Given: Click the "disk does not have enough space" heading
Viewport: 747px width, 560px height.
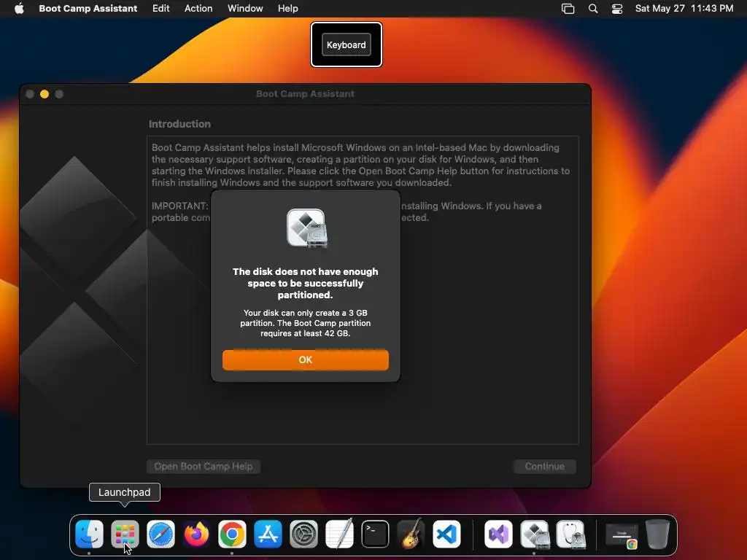Looking at the screenshot, I should coord(306,284).
